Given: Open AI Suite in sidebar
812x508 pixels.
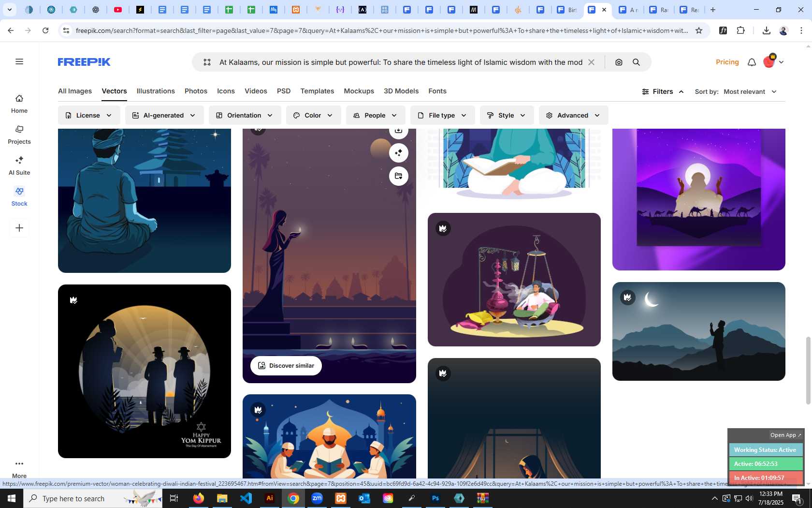Looking at the screenshot, I should point(19,166).
